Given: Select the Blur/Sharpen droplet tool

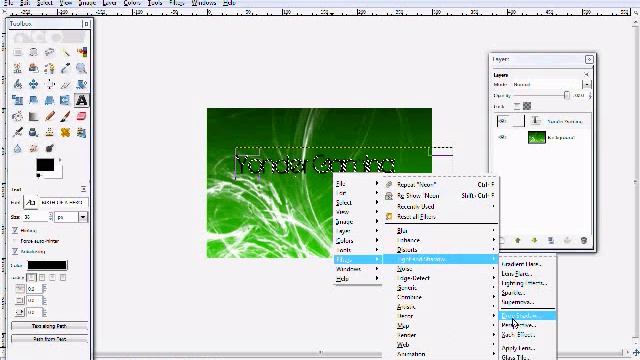Looking at the screenshot, I should [x=18, y=148].
